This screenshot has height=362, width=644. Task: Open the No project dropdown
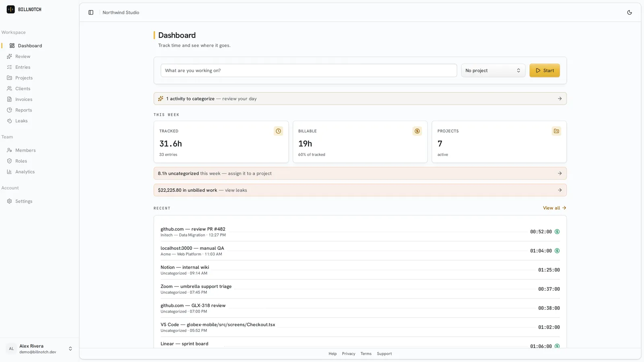(x=493, y=70)
